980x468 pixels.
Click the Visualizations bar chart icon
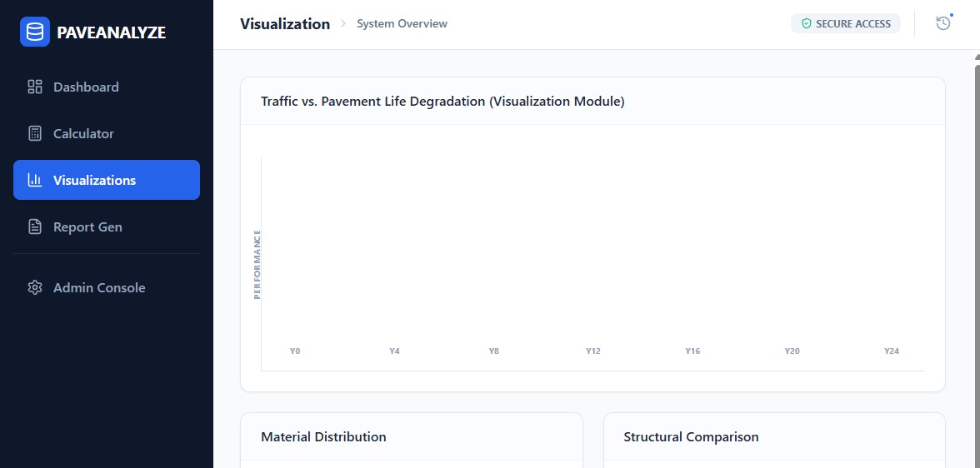pyautogui.click(x=35, y=180)
